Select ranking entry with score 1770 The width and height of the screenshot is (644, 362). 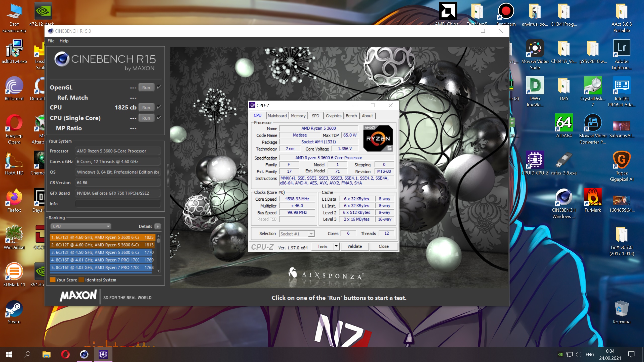[103, 252]
